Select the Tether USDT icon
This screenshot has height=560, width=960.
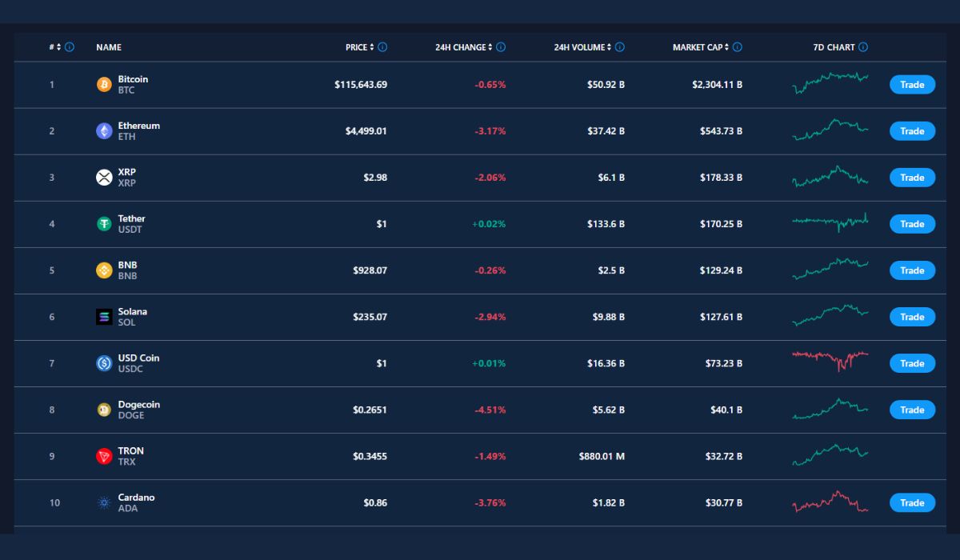[103, 223]
